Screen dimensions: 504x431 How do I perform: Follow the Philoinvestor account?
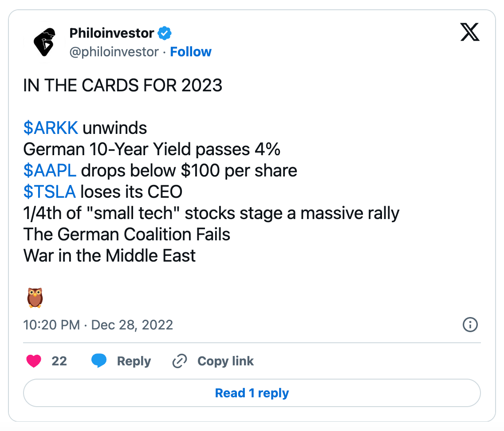pyautogui.click(x=191, y=52)
